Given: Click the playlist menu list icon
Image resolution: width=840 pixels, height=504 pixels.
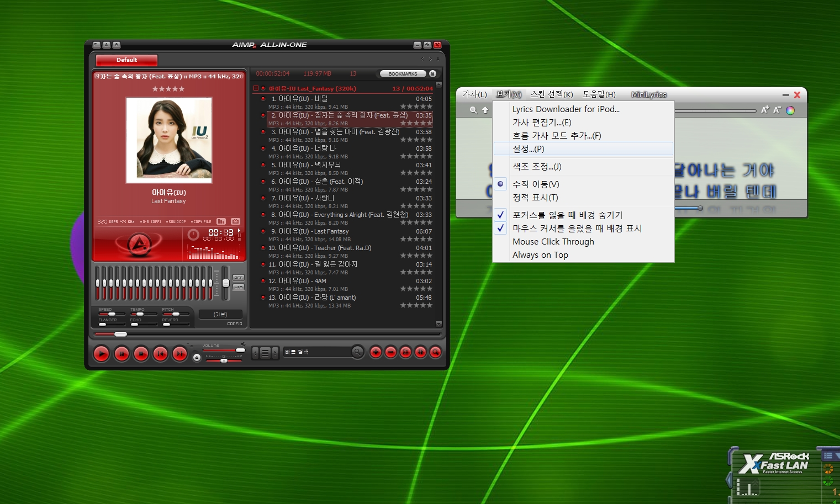Looking at the screenshot, I should 265,353.
